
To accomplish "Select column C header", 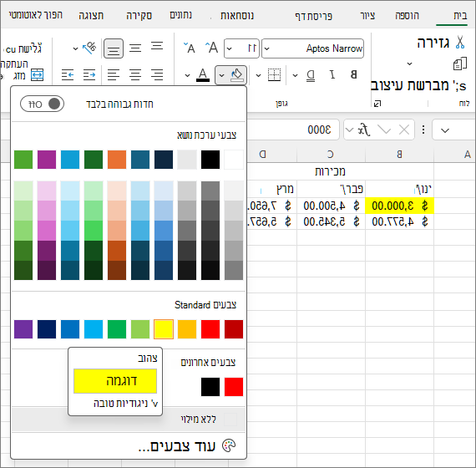I will (x=331, y=155).
